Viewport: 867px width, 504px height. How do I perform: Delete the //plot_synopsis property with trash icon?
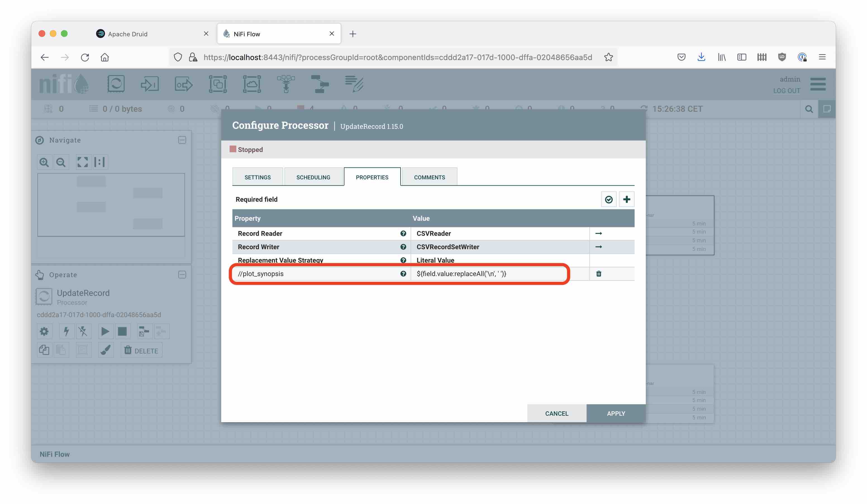(598, 274)
